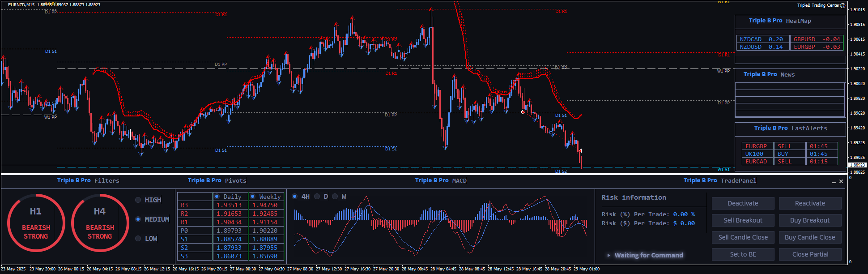Switch the MACD timeframe to D

pos(317,197)
